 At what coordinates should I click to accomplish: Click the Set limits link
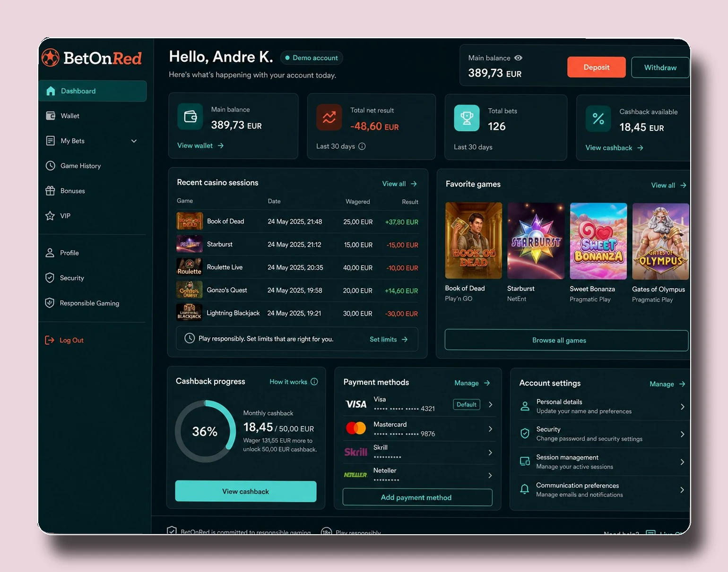[389, 339]
